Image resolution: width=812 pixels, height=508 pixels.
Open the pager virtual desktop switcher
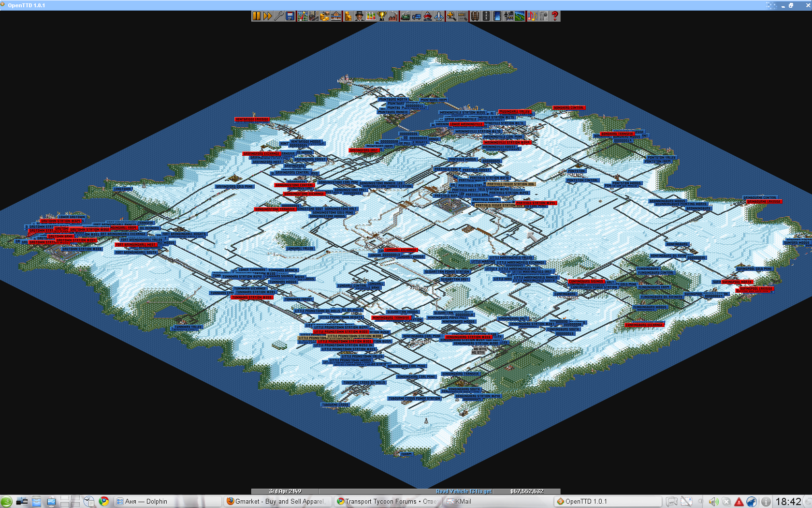(x=70, y=502)
